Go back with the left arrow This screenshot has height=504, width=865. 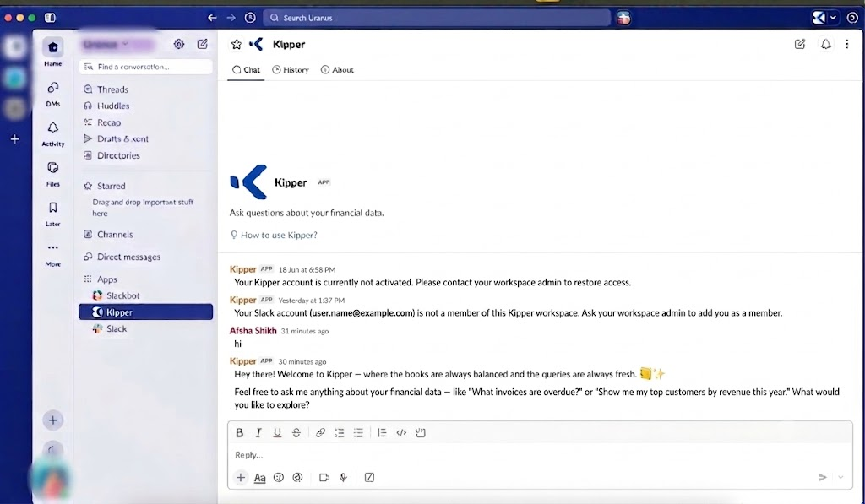click(x=212, y=18)
